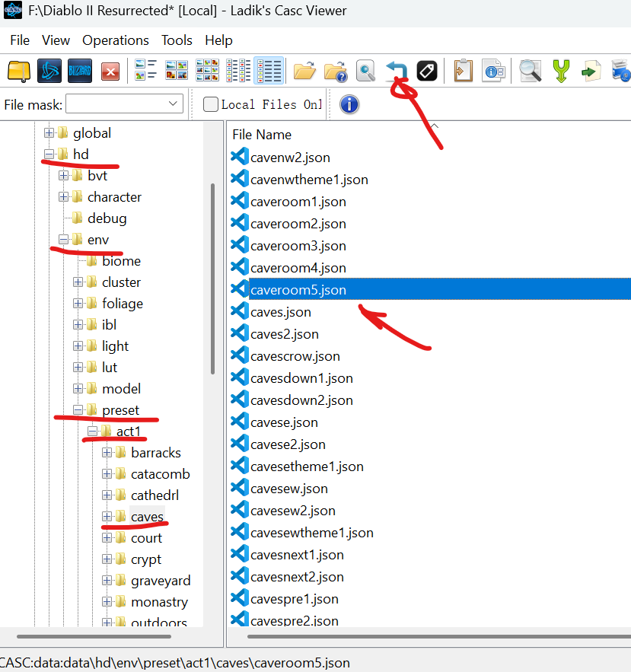631x672 pixels.
Task: Click the file info properties icon
Action: pos(494,70)
